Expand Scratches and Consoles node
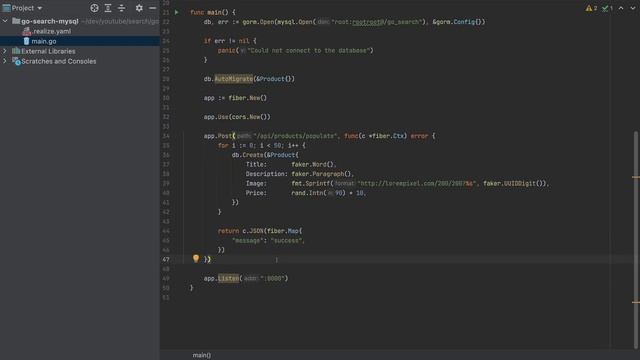Screen dimensions: 640x360 tap(5, 61)
